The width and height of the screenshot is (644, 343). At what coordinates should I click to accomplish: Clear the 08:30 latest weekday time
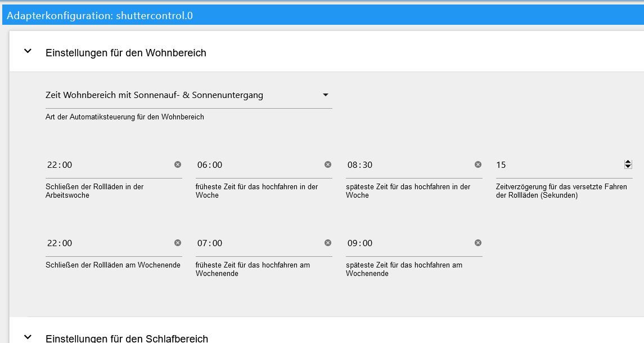[x=478, y=164]
